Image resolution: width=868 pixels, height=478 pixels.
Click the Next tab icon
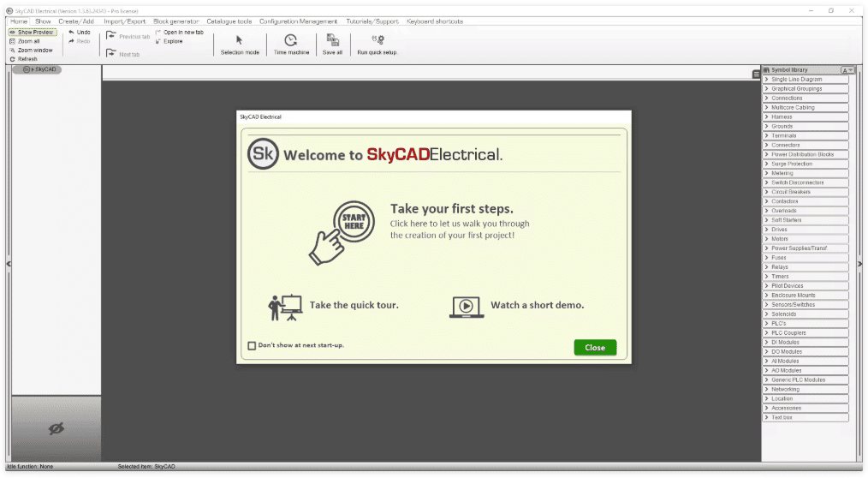pos(110,54)
